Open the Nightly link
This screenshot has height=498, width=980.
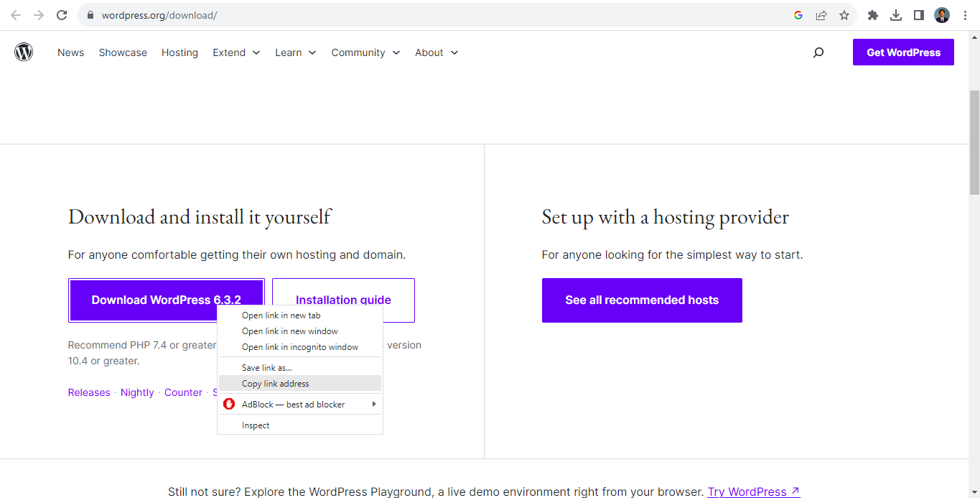(137, 392)
